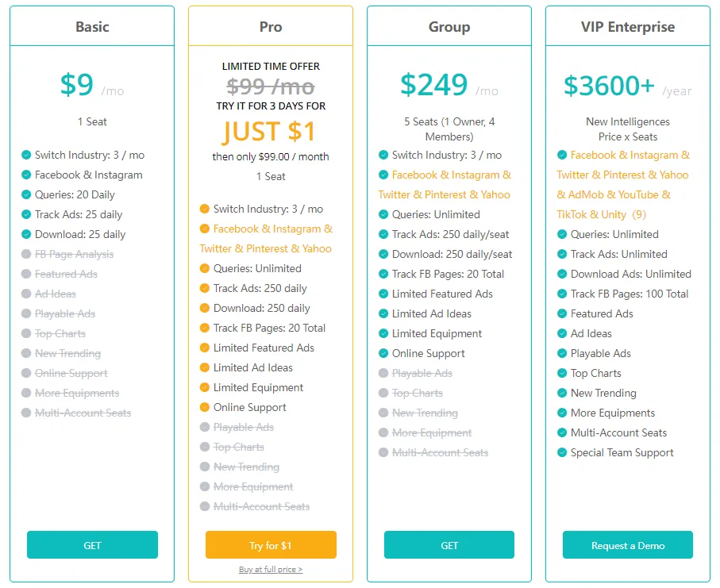Select the VIP Enterprise plan header
This screenshot has width=720, height=588.
point(628,27)
